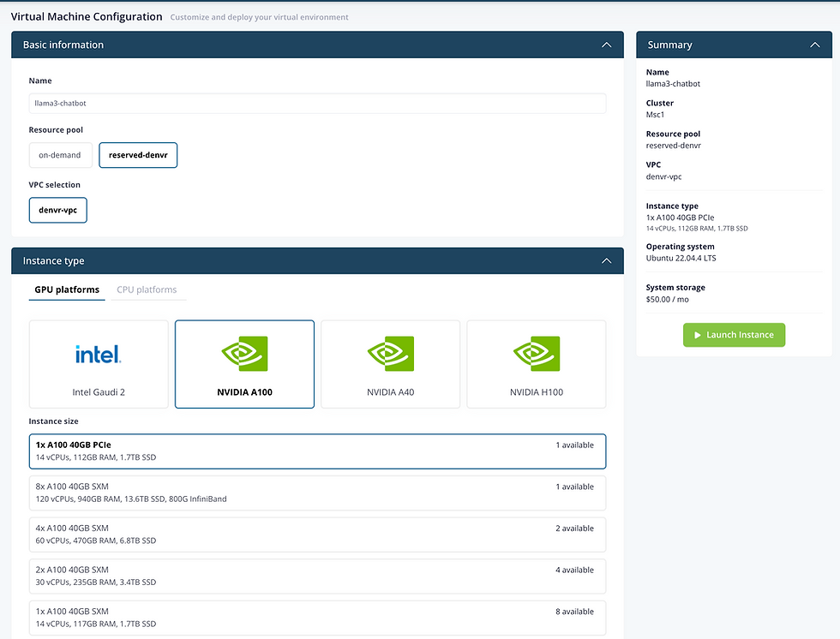Collapse the Summary panel
The width and height of the screenshot is (840, 639).
[x=814, y=45]
